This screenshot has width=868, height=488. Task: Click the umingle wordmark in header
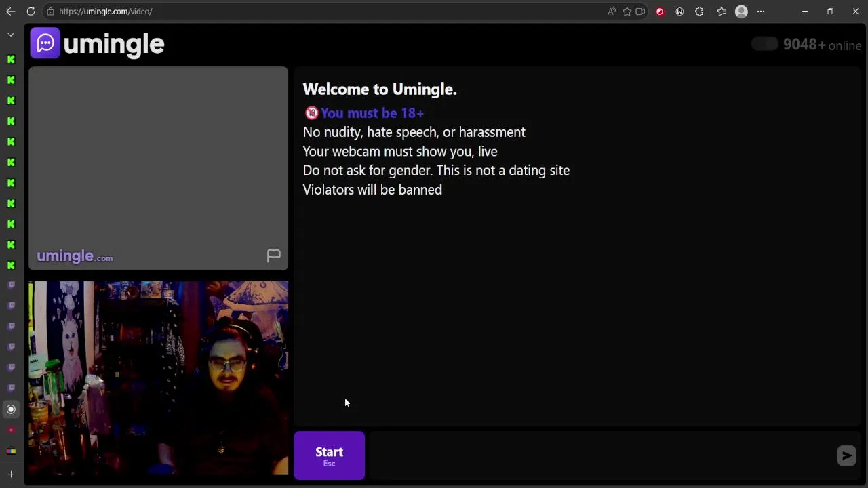pos(114,44)
